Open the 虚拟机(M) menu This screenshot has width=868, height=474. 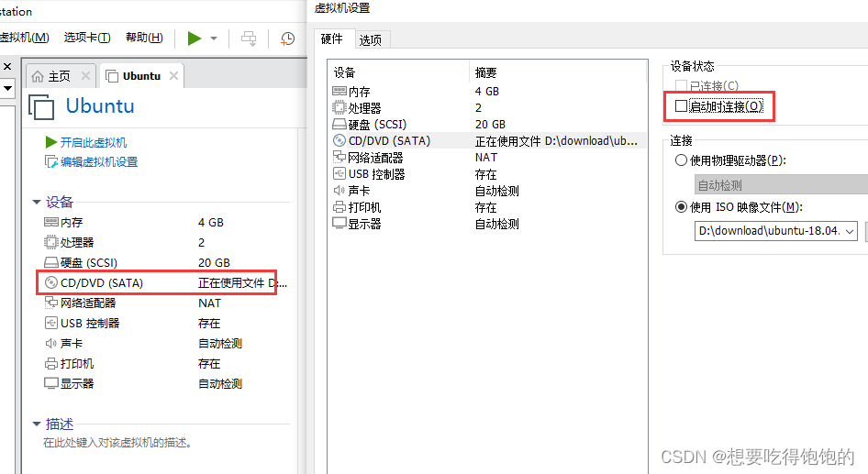(24, 37)
